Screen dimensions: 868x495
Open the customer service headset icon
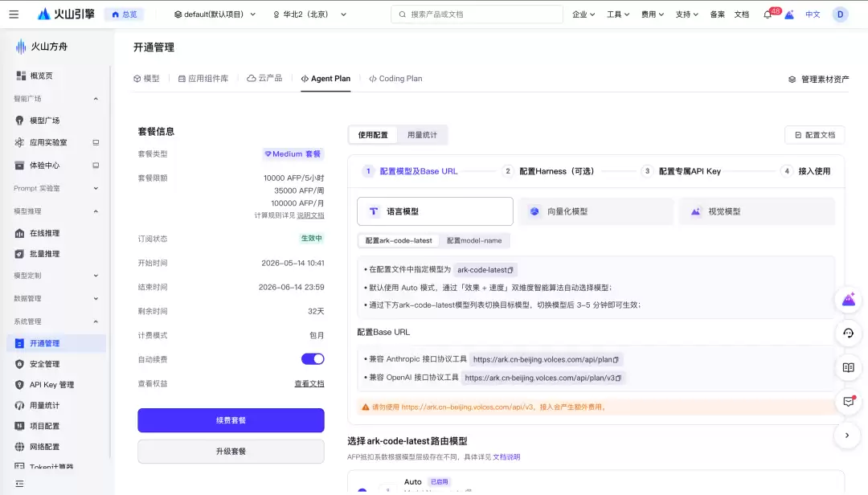pyautogui.click(x=848, y=333)
